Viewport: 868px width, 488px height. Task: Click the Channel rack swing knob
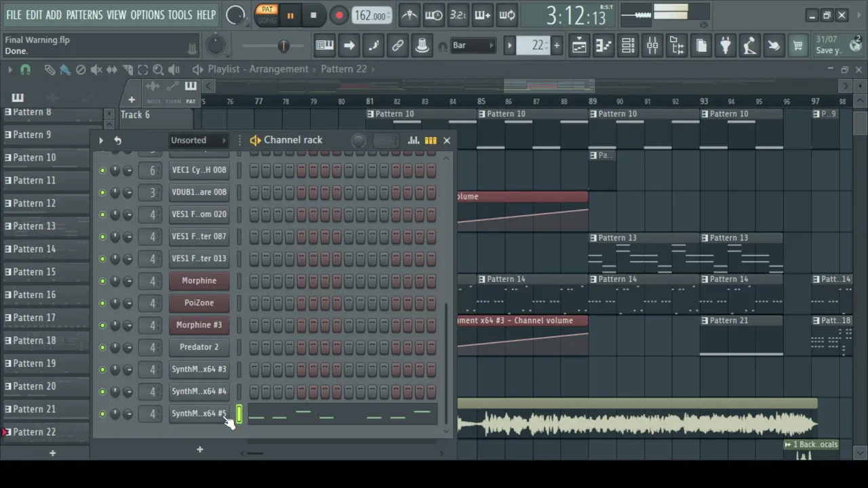pyautogui.click(x=359, y=140)
